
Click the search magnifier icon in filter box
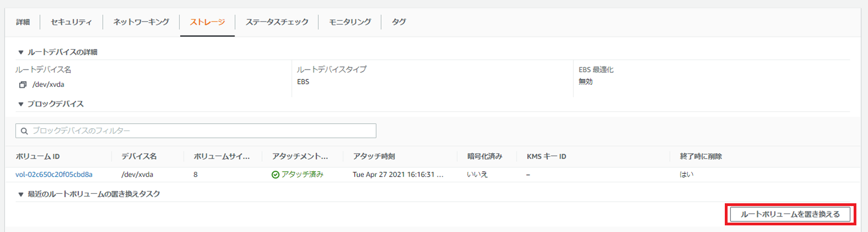(x=24, y=131)
